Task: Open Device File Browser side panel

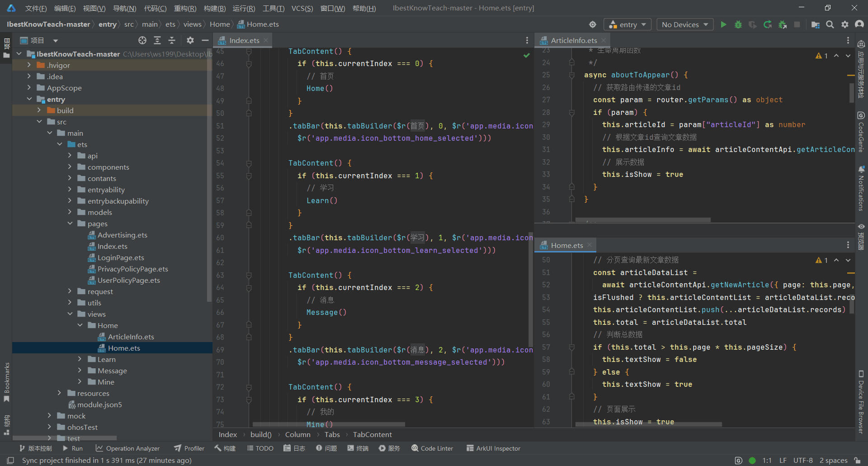Action: [x=861, y=402]
